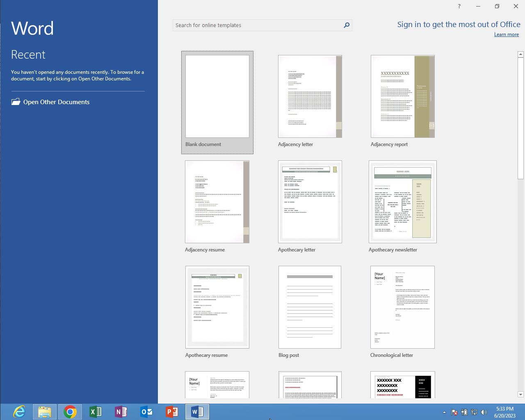Open File Explorer from the taskbar
The width and height of the screenshot is (525, 420).
[x=45, y=411]
